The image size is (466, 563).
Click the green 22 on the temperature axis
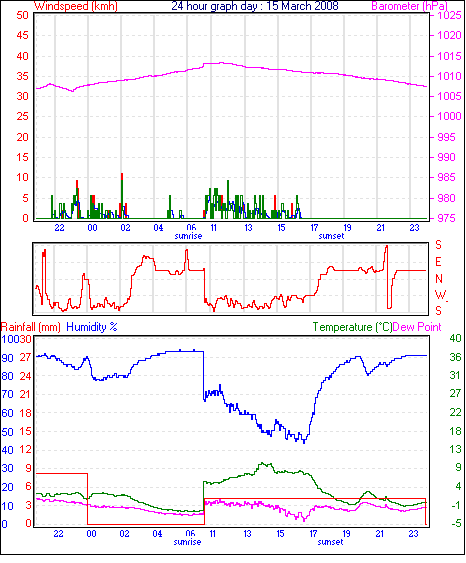point(455,412)
